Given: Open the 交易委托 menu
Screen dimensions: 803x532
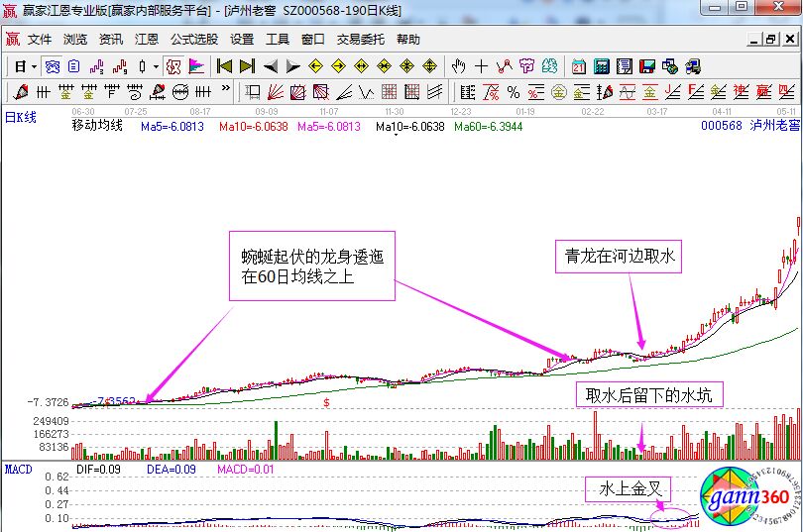Looking at the screenshot, I should point(361,40).
